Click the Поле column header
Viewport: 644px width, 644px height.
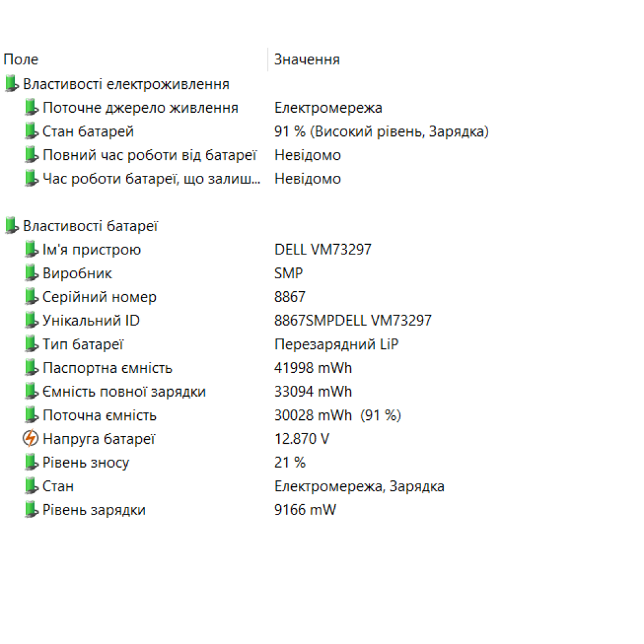coord(21,59)
